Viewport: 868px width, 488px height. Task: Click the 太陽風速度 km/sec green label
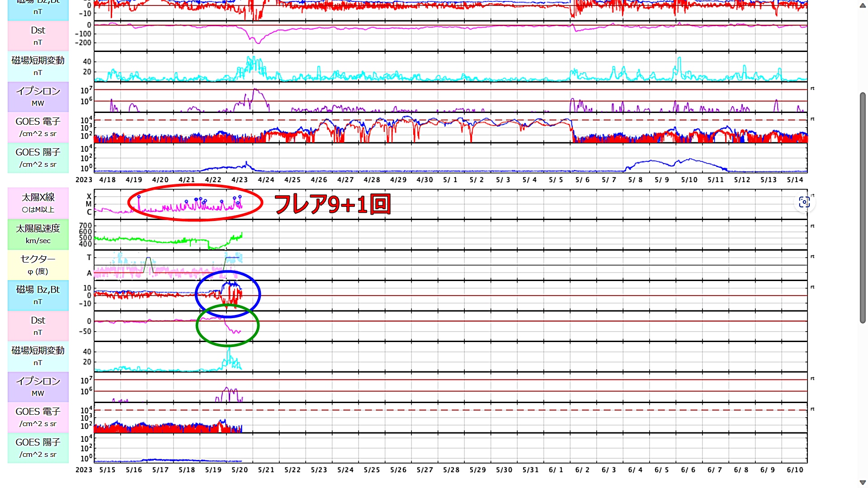38,234
